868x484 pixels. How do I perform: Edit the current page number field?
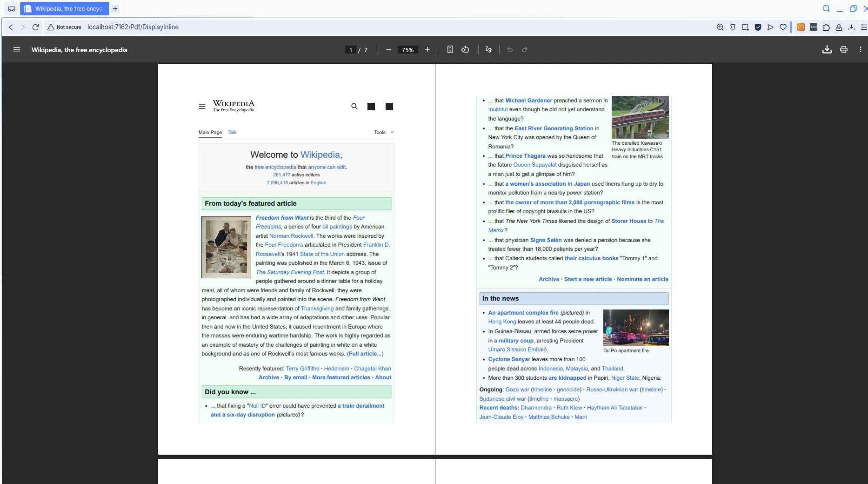(x=350, y=50)
